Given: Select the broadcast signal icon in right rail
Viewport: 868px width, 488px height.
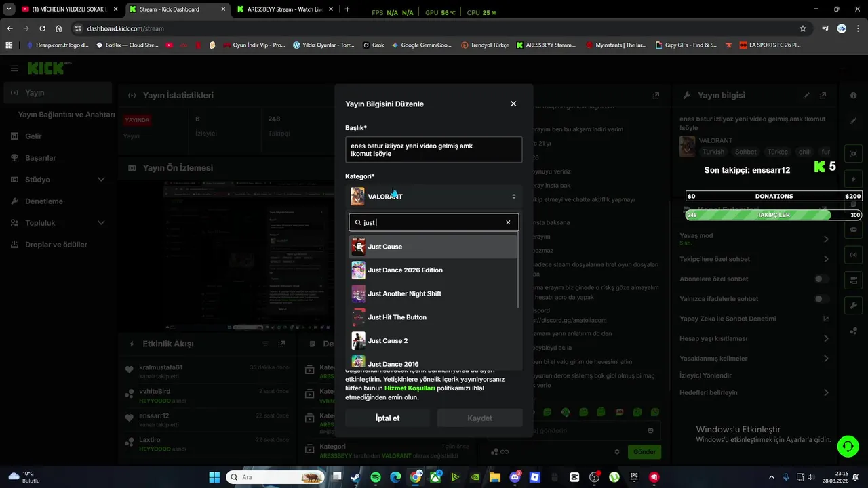Looking at the screenshot, I should coord(853,255).
